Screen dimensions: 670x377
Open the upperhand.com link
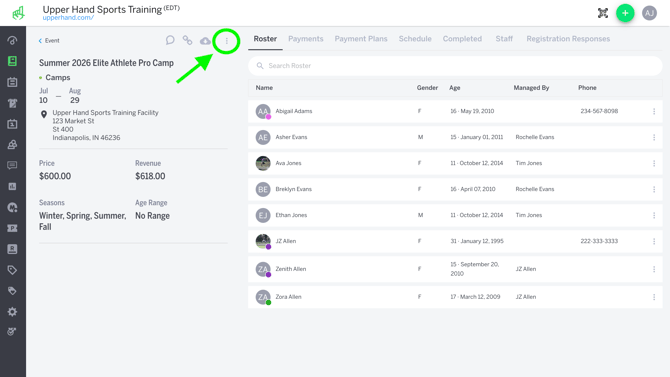[68, 18]
